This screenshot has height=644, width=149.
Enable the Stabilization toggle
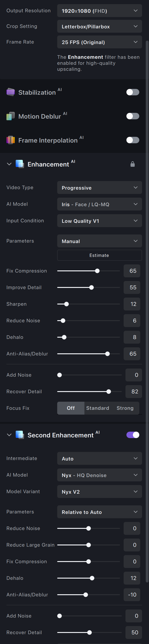(132, 92)
